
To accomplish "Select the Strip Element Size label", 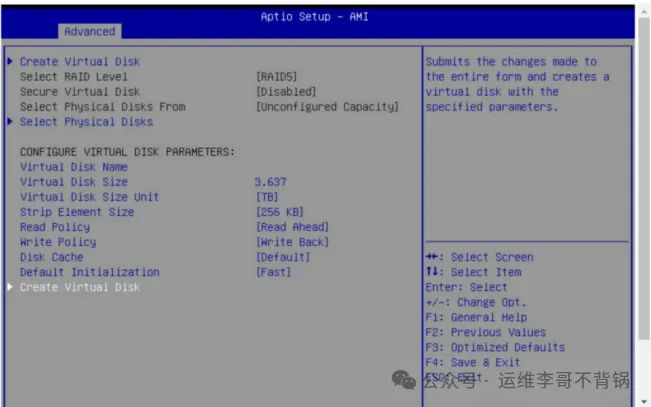I will click(77, 212).
